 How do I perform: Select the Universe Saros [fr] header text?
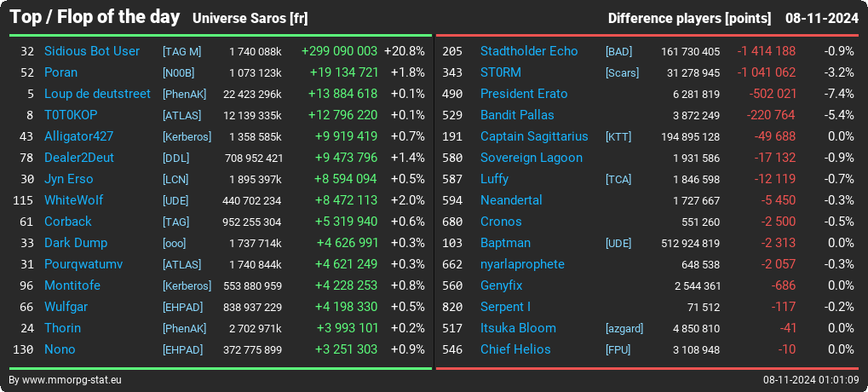tap(250, 18)
